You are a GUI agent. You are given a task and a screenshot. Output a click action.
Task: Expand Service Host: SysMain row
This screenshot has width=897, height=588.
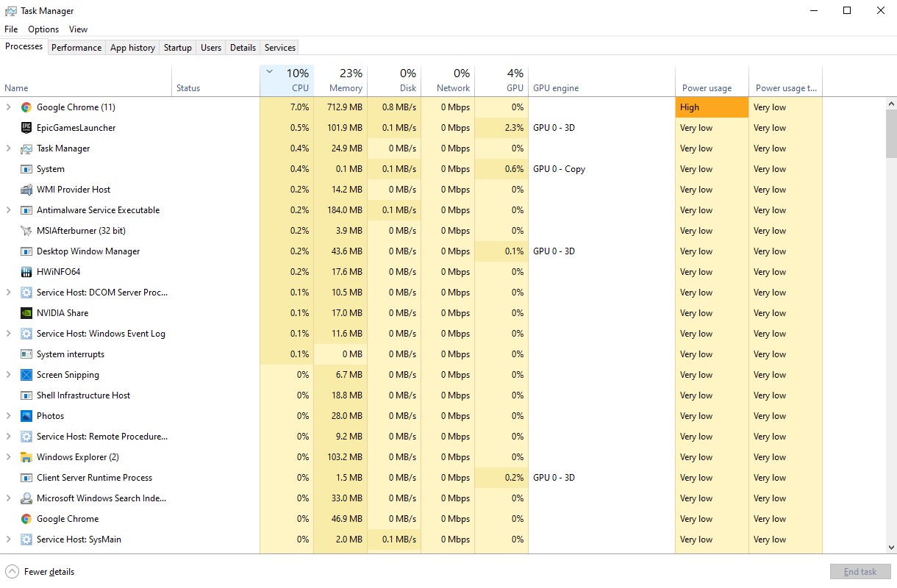[9, 539]
